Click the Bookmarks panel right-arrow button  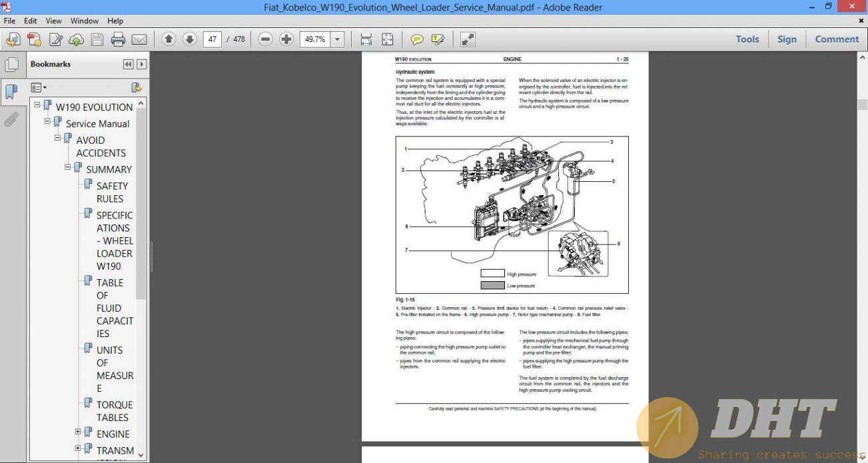[141, 64]
